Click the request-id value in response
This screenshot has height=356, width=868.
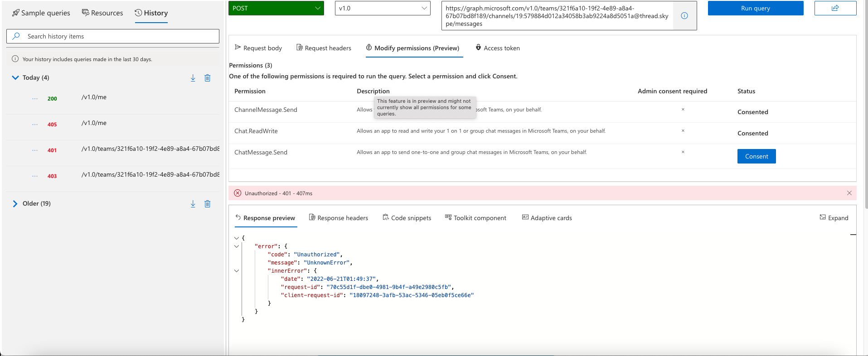390,287
